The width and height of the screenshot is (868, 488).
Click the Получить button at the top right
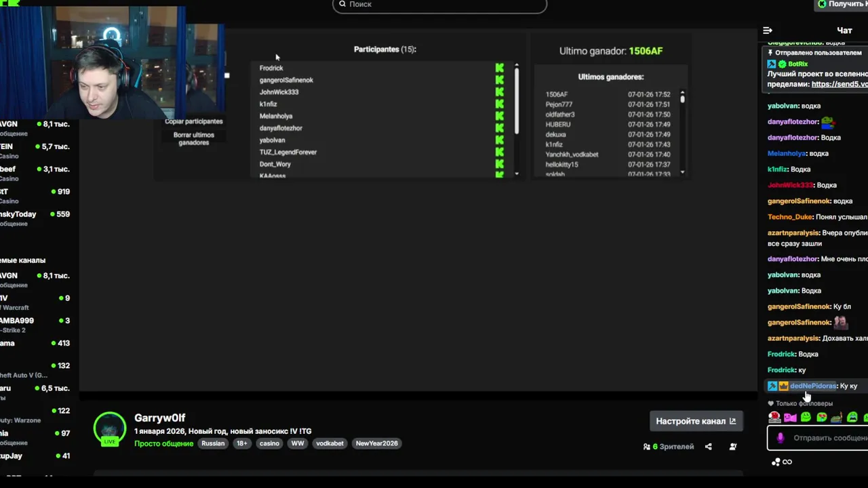pos(842,4)
